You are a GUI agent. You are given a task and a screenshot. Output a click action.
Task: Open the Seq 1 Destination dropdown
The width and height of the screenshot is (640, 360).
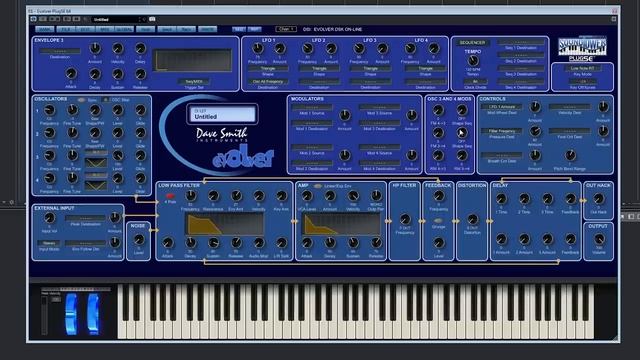tap(521, 42)
